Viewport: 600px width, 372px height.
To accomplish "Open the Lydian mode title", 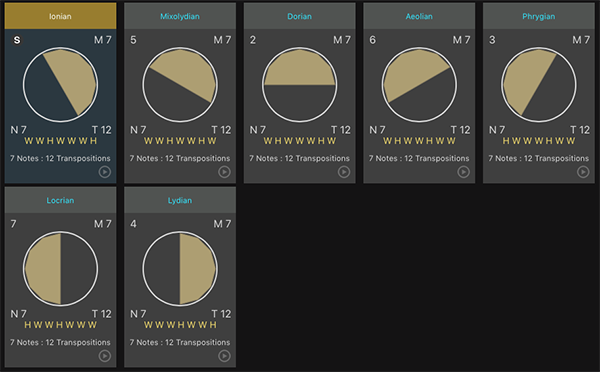I will pyautogui.click(x=180, y=201).
